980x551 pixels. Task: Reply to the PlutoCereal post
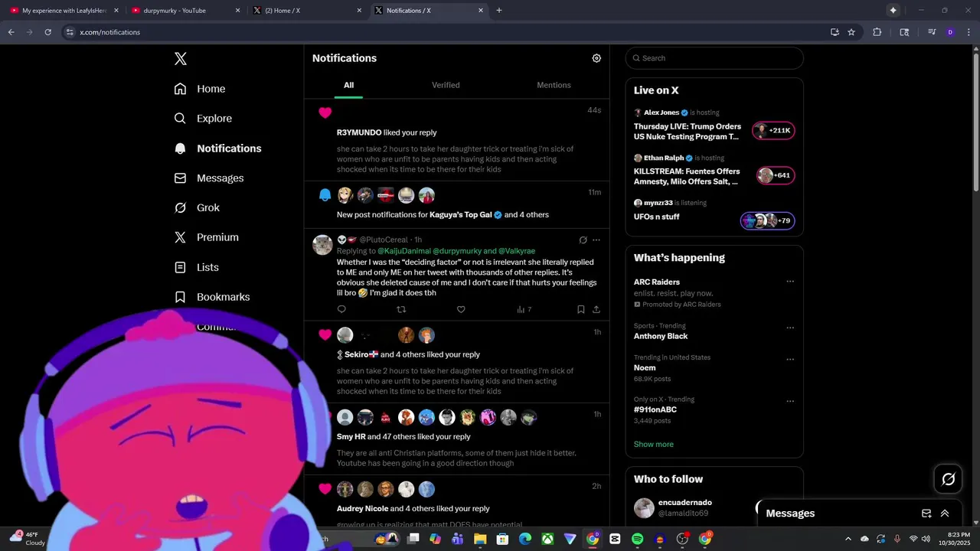341,309
